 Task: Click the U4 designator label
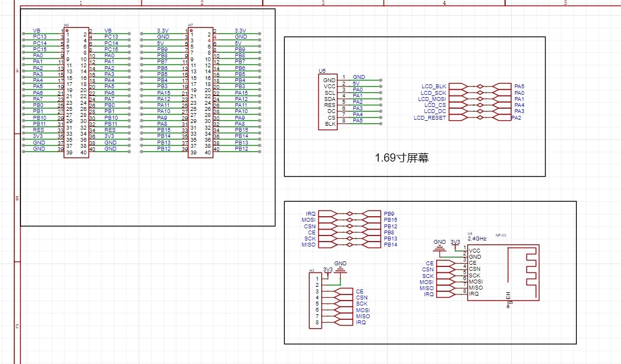(470, 233)
